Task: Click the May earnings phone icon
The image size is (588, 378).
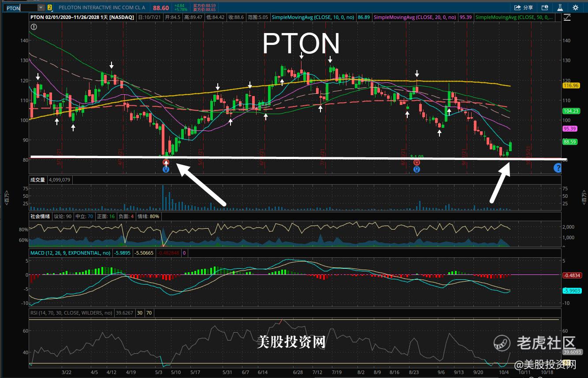Action: click(166, 163)
